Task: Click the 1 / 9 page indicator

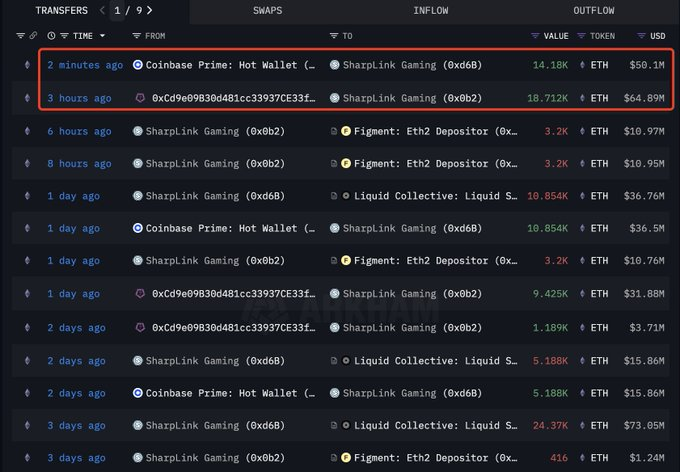Action: [128, 10]
